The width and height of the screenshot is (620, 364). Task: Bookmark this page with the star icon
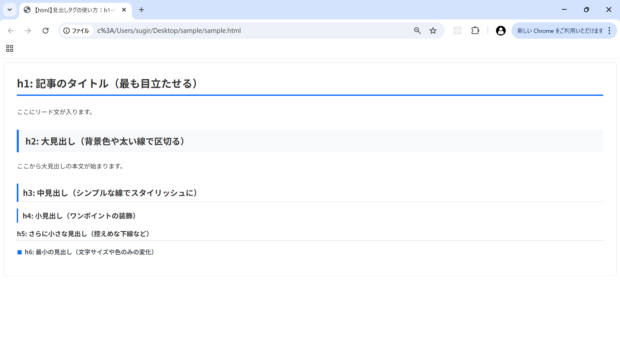[x=433, y=30]
